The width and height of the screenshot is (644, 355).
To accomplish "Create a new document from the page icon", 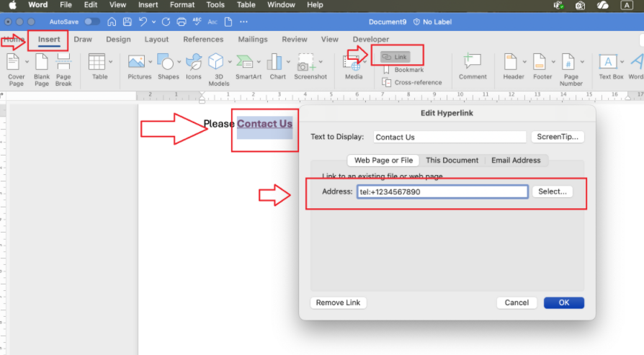I will (228, 22).
